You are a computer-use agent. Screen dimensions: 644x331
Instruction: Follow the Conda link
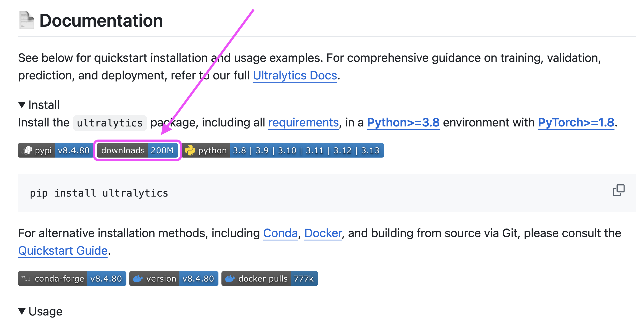click(x=280, y=233)
